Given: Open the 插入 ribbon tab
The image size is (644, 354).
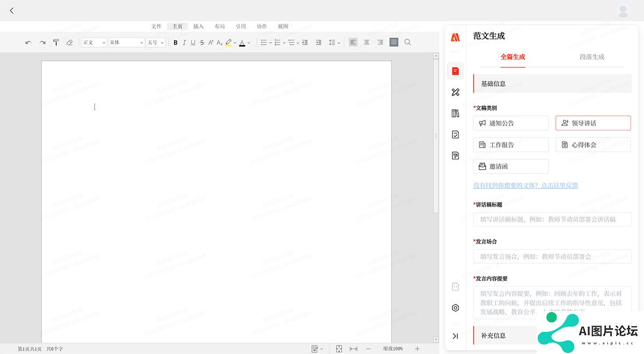Looking at the screenshot, I should 199,26.
